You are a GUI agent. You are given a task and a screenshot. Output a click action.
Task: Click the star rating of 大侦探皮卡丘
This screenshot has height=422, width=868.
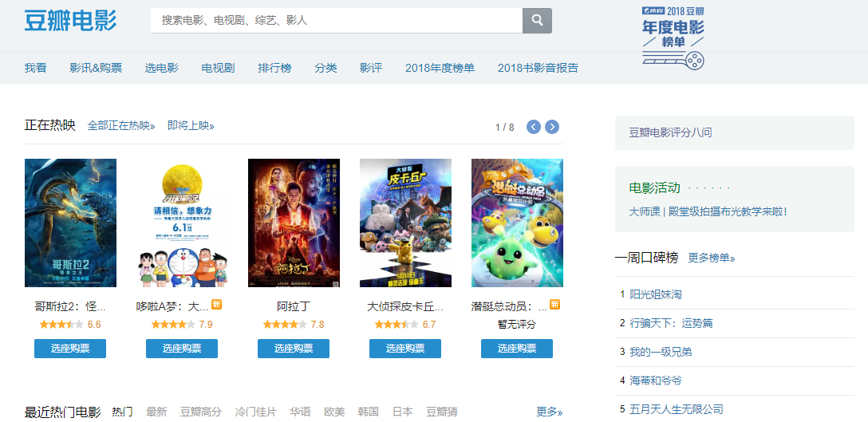(x=397, y=325)
